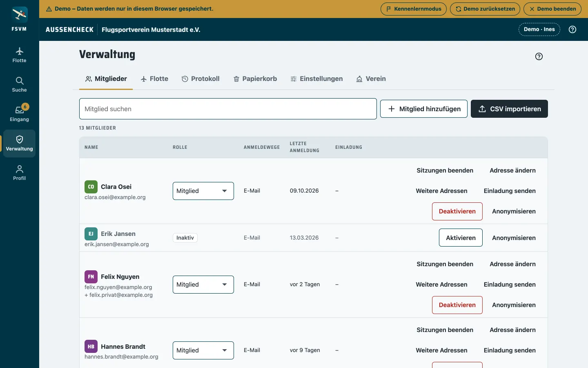Open role dropdown for Clara Osei
588x368 pixels.
click(x=203, y=191)
